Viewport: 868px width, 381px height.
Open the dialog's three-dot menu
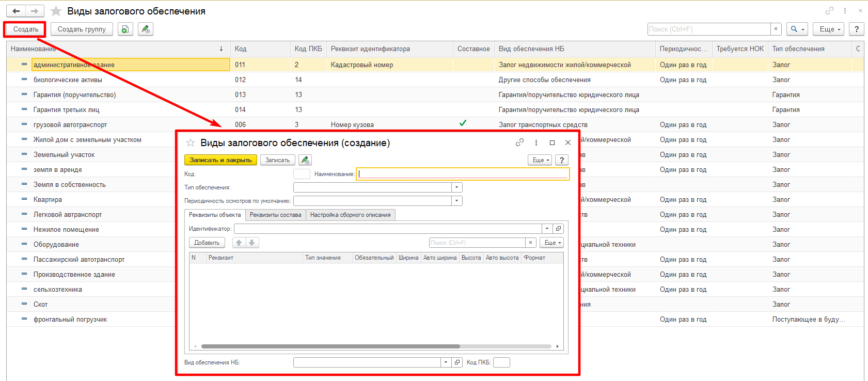pyautogui.click(x=536, y=142)
